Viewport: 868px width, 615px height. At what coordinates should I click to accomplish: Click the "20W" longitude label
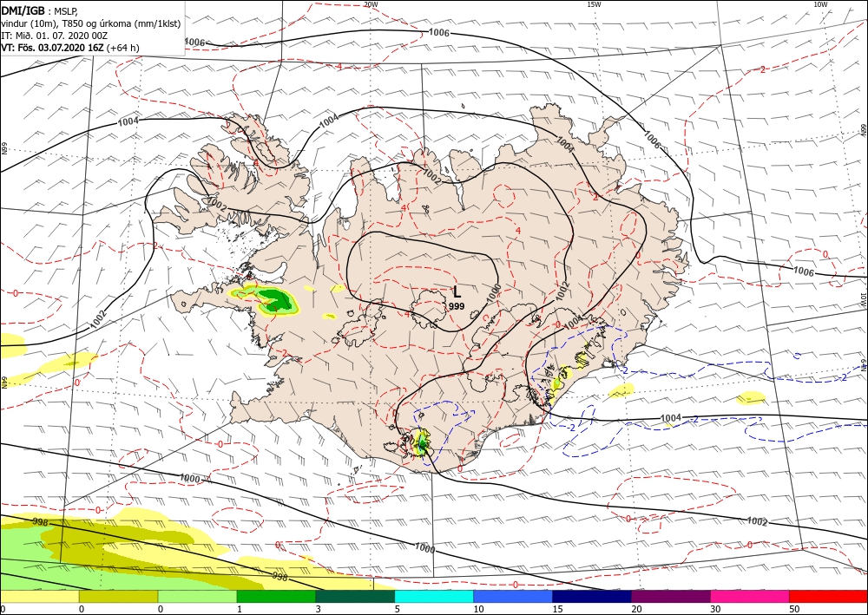(371, 4)
